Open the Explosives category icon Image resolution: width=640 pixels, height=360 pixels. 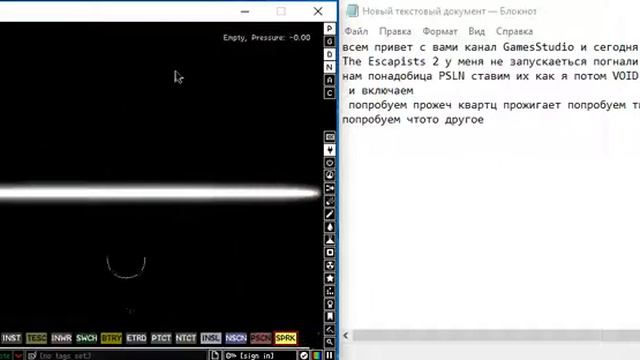330,201
